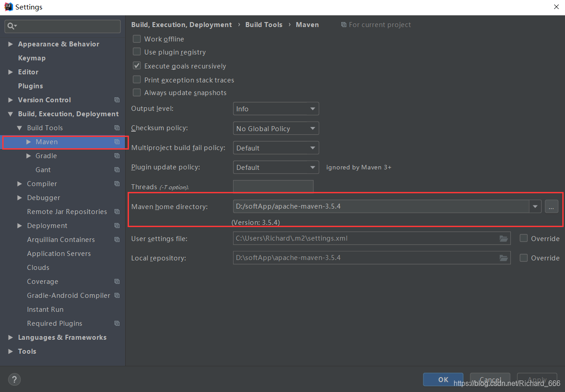Click project-level icon beside Arquillian Containers
Viewport: 565px width, 392px height.
click(117, 240)
